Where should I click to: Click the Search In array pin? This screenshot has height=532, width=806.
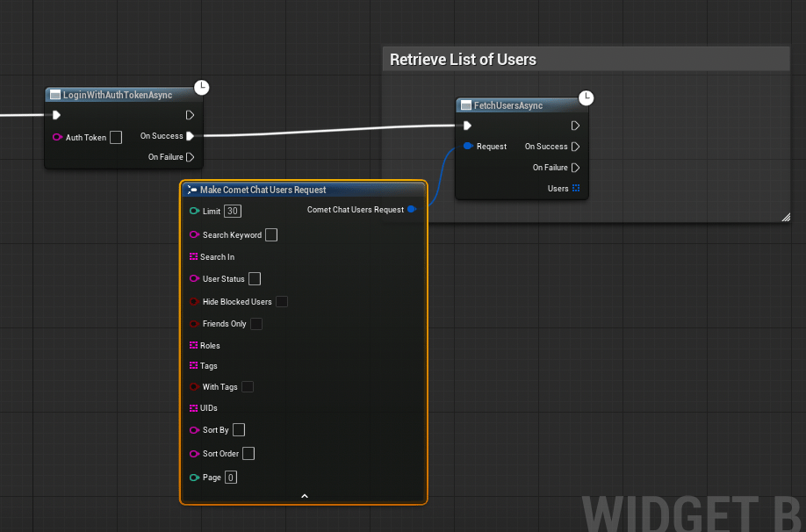[x=193, y=256]
